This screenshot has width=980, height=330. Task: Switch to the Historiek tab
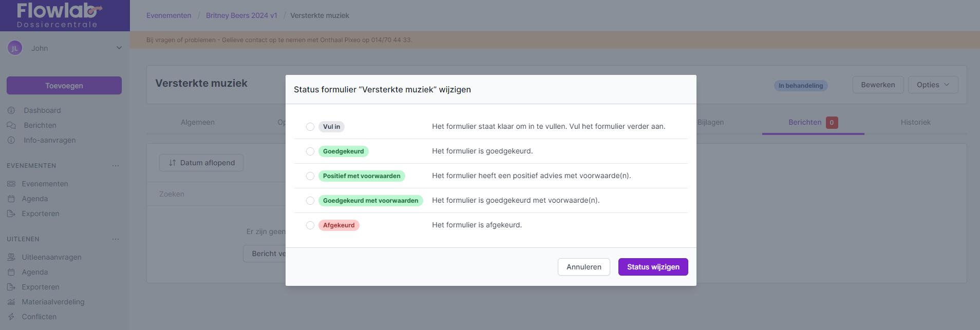[915, 122]
